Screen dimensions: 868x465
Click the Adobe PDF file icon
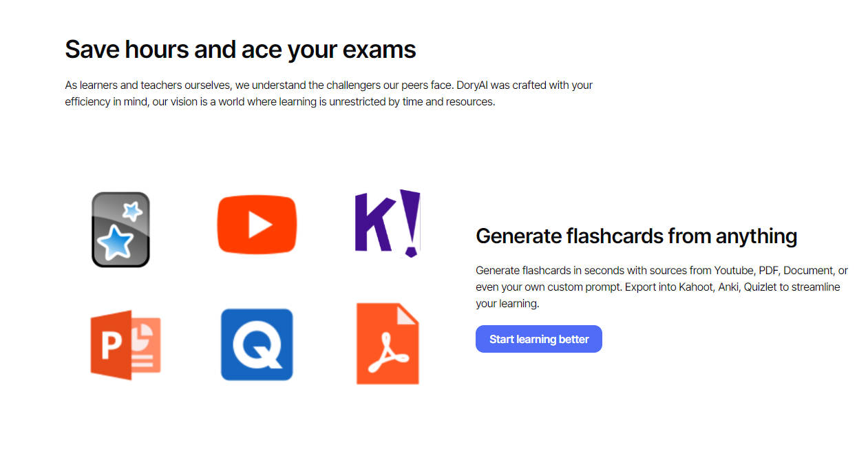pyautogui.click(x=388, y=344)
